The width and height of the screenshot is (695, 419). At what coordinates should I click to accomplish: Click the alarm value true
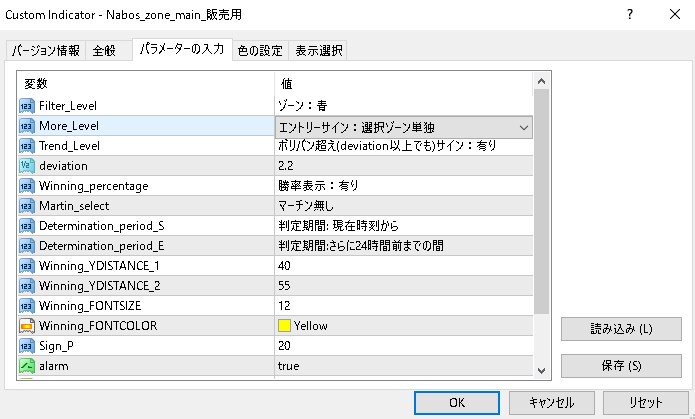click(x=289, y=366)
